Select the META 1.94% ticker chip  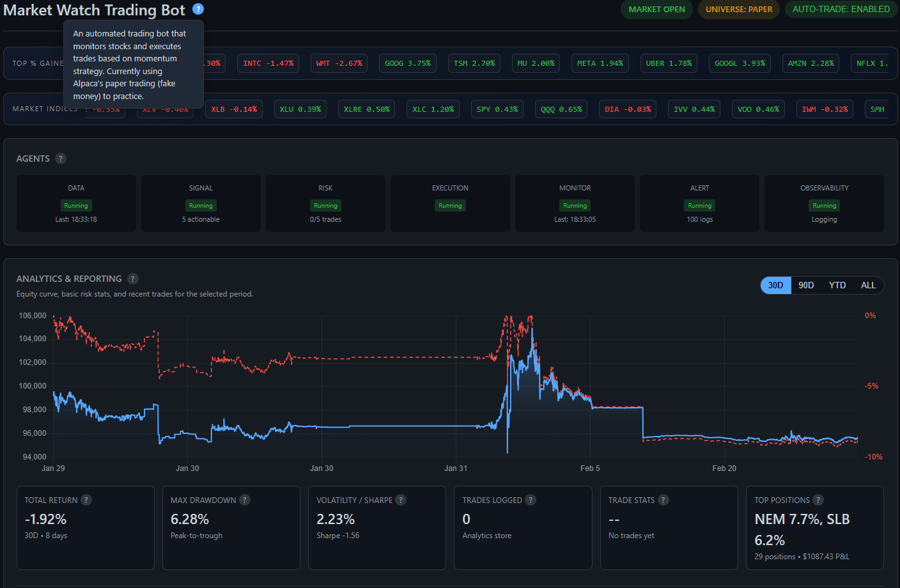pos(600,63)
